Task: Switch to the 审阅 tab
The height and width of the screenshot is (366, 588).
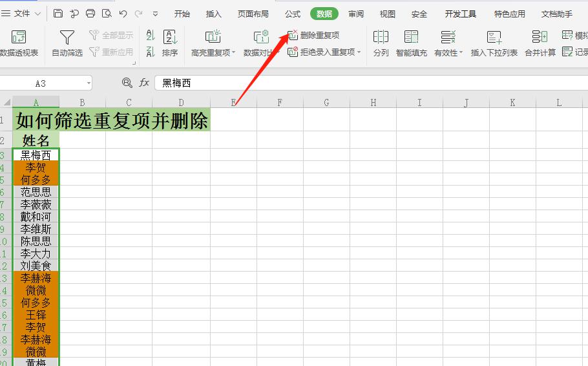Action: point(356,14)
